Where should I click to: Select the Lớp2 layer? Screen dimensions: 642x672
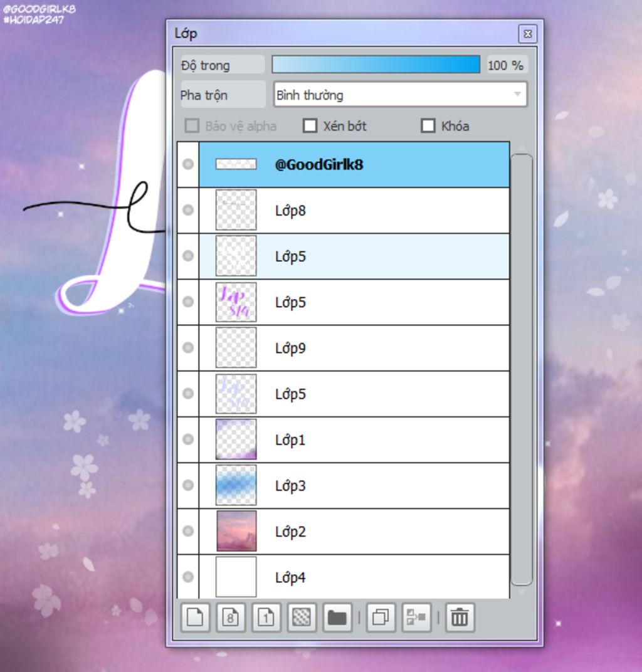(354, 532)
